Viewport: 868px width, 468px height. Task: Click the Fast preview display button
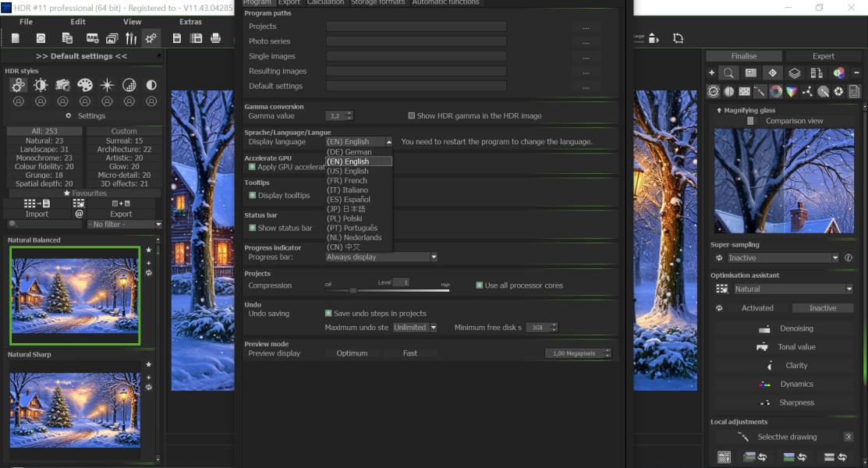pos(409,353)
